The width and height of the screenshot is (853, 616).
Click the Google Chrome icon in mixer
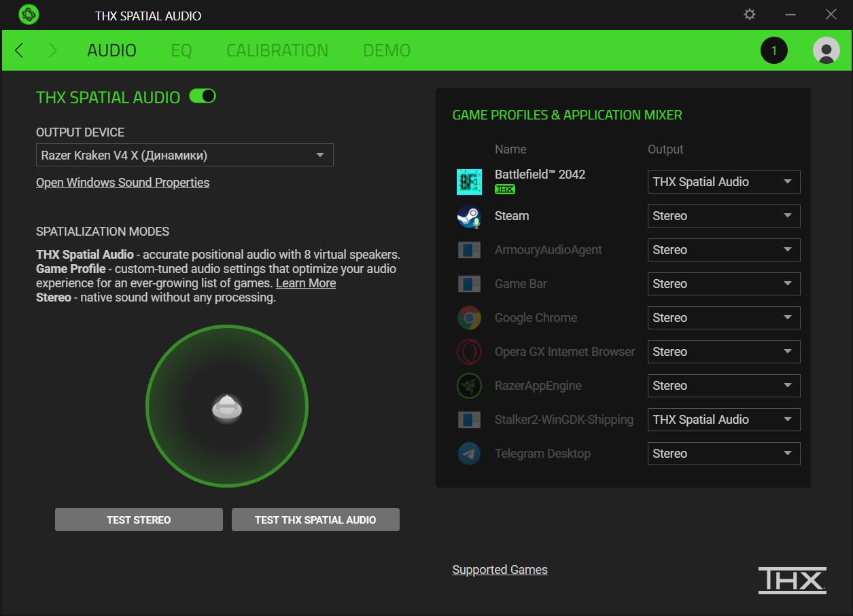pyautogui.click(x=469, y=318)
